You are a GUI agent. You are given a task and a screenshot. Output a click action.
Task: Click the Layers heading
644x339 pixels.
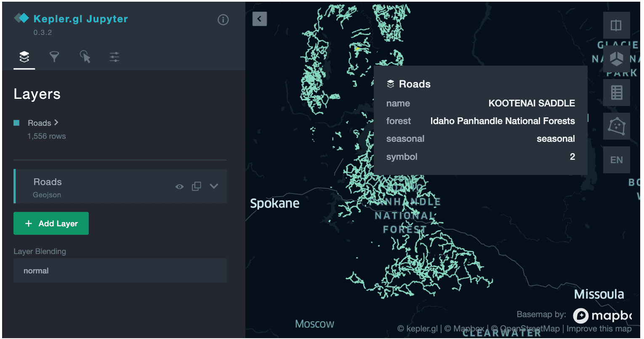tap(37, 94)
